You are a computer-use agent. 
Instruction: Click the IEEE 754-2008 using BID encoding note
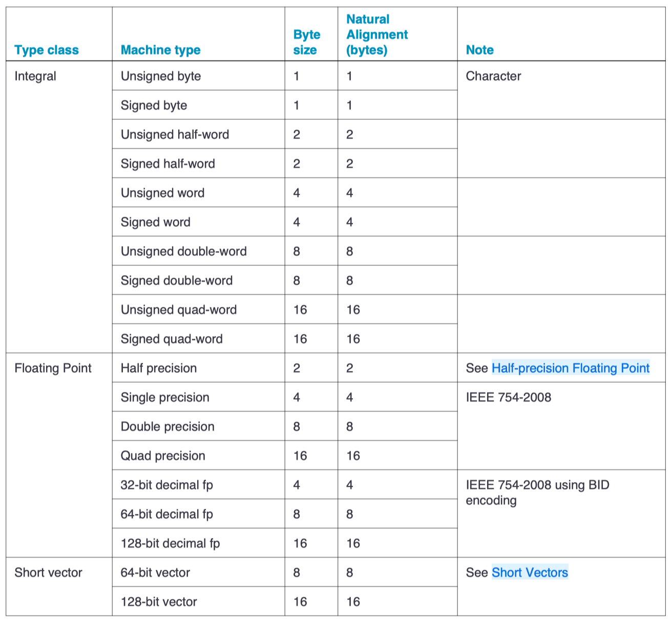(537, 492)
